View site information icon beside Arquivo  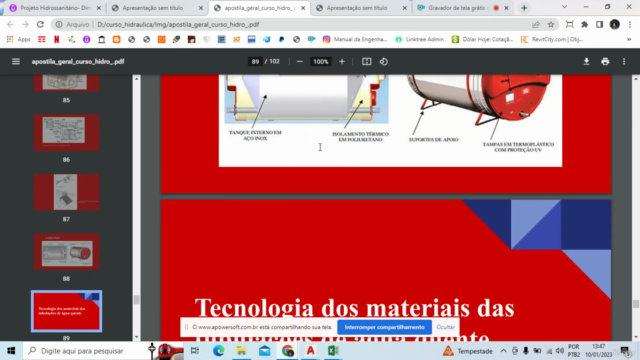tap(59, 24)
